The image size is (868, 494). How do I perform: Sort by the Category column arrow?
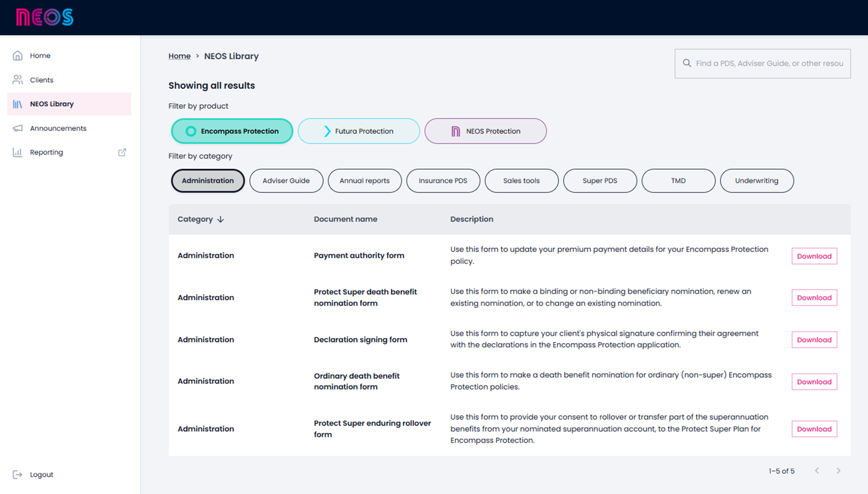(220, 219)
